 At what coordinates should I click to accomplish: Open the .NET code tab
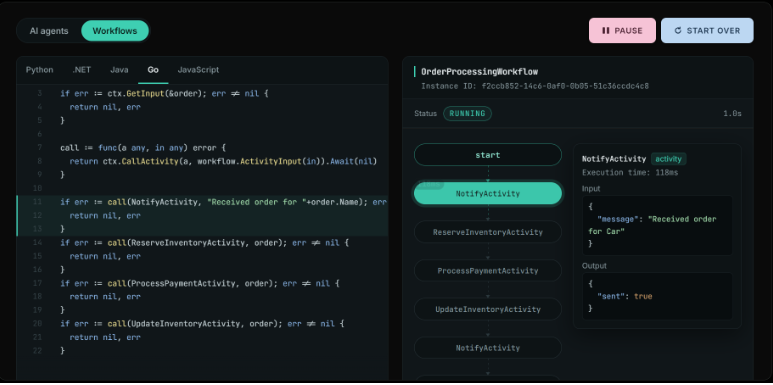[81, 70]
